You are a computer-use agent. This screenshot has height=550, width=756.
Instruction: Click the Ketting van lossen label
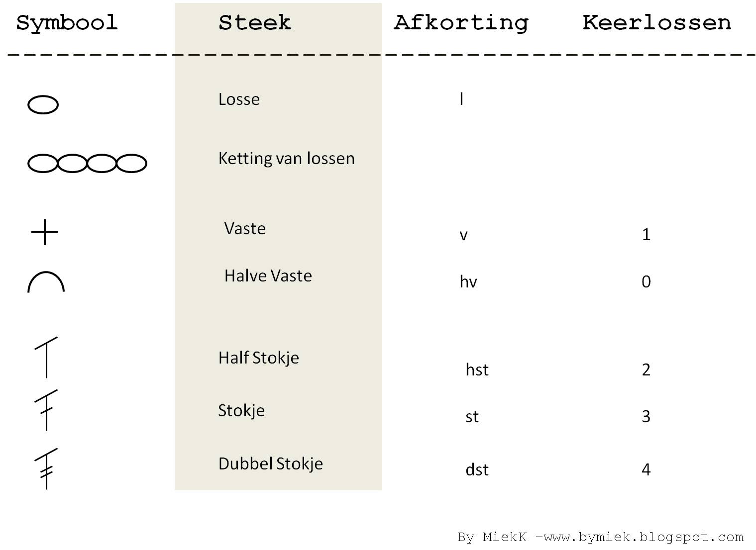[x=287, y=158]
